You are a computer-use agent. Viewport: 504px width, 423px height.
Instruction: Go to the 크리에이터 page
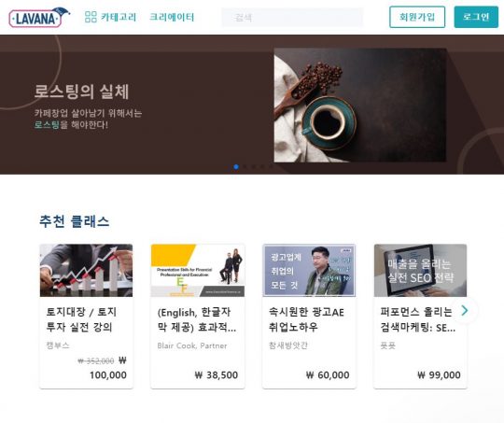[172, 17]
